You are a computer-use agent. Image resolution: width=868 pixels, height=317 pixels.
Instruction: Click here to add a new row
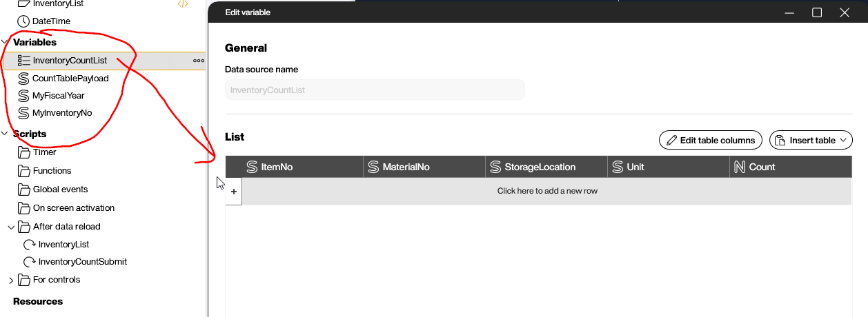tap(547, 191)
